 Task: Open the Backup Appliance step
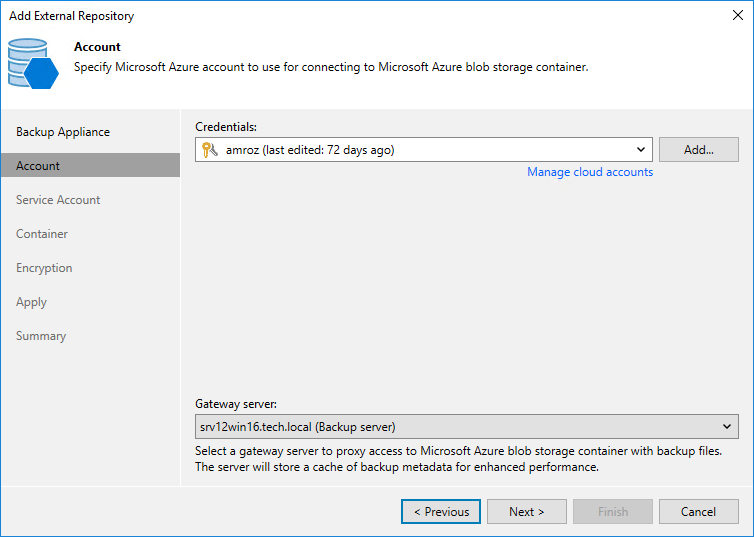[63, 132]
